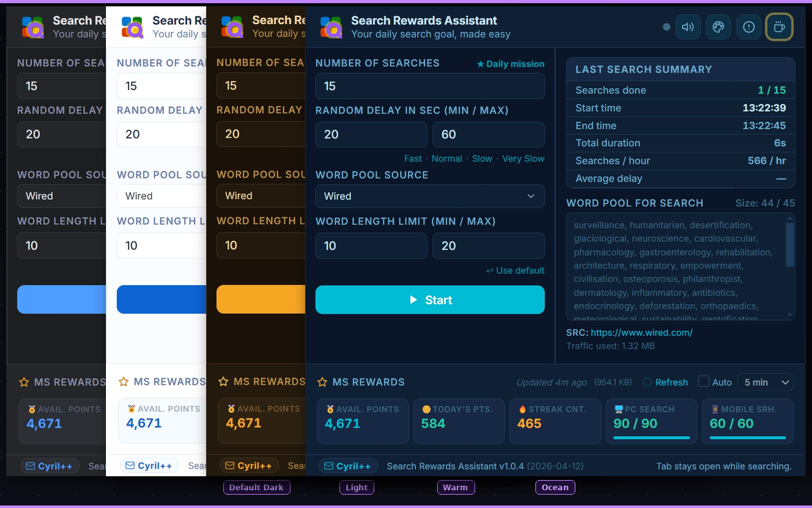Open Wired source dropdown in Light window
812x508 pixels.
(161, 196)
